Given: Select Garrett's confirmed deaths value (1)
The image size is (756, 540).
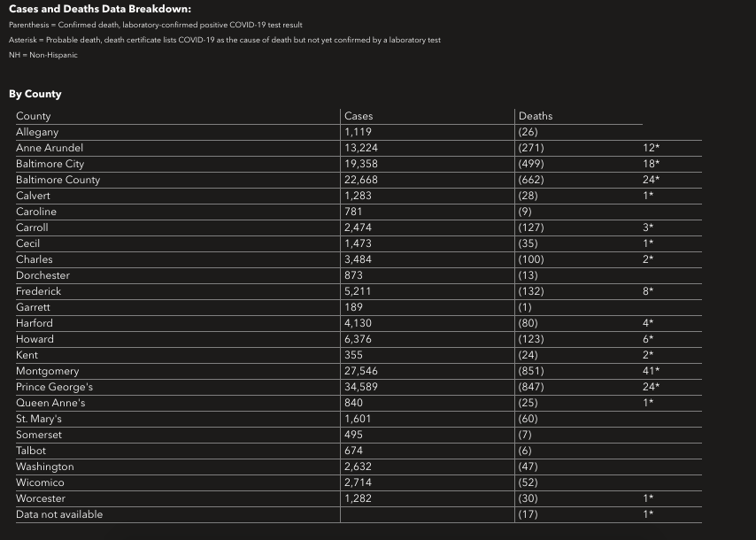Looking at the screenshot, I should click(526, 307).
